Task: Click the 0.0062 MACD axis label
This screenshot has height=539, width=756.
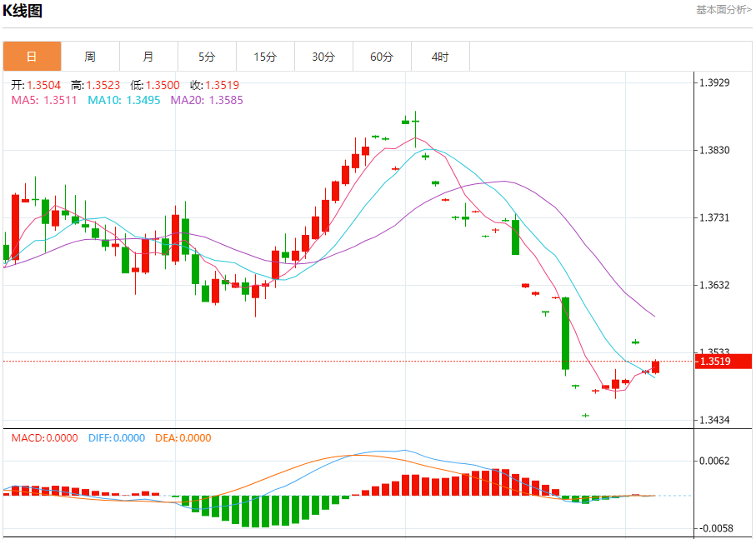Action: pyautogui.click(x=714, y=461)
